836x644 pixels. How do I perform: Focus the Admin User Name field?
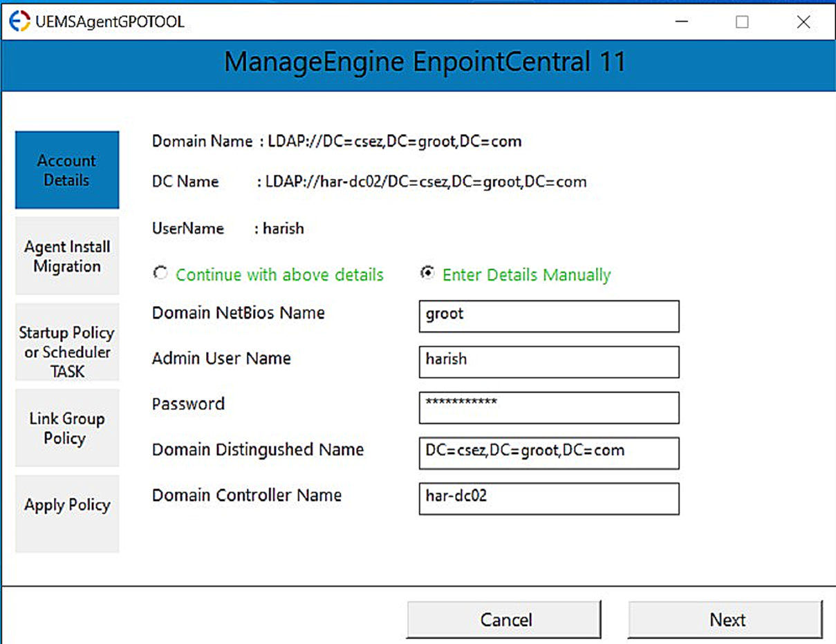pyautogui.click(x=548, y=362)
